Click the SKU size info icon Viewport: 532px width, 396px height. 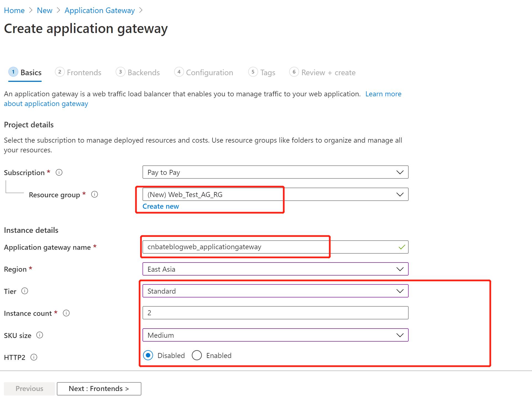(x=40, y=335)
